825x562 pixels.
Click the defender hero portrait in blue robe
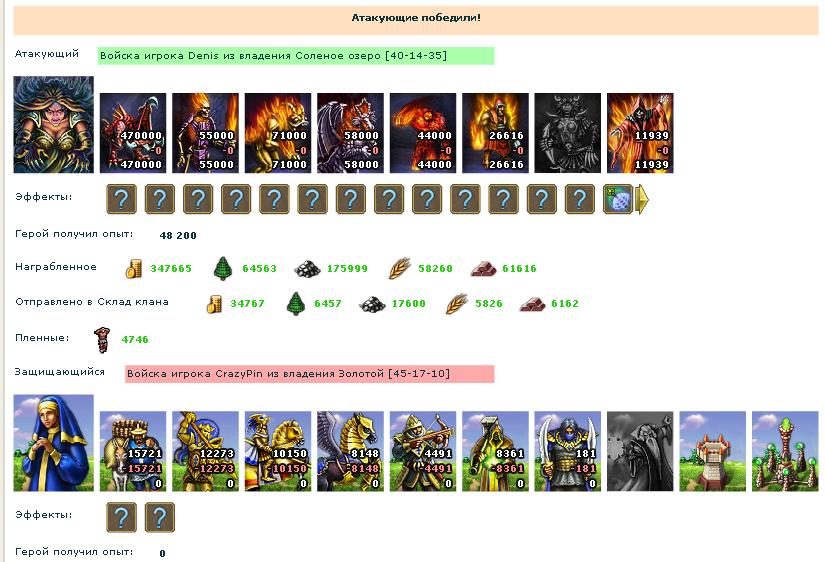coord(54,443)
